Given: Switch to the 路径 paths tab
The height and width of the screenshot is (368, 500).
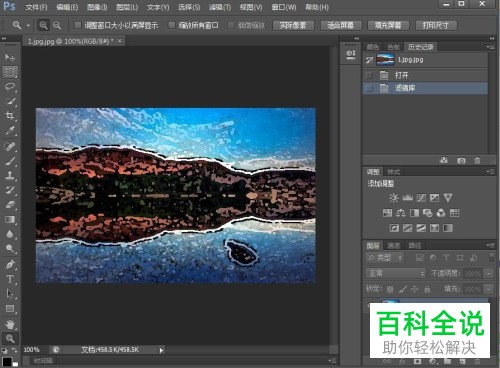Looking at the screenshot, I should (x=415, y=246).
